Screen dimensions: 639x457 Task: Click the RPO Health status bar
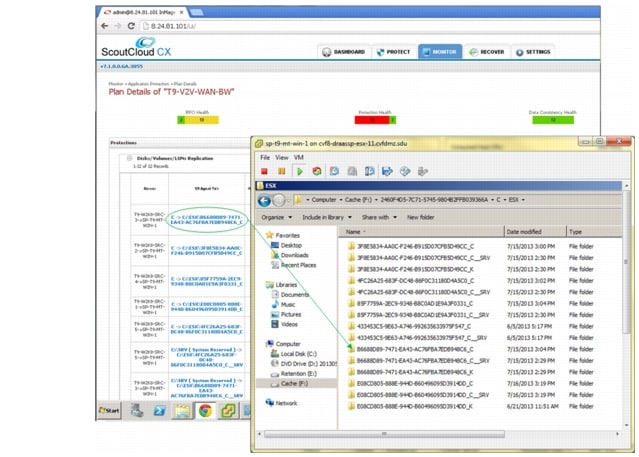coord(198,120)
